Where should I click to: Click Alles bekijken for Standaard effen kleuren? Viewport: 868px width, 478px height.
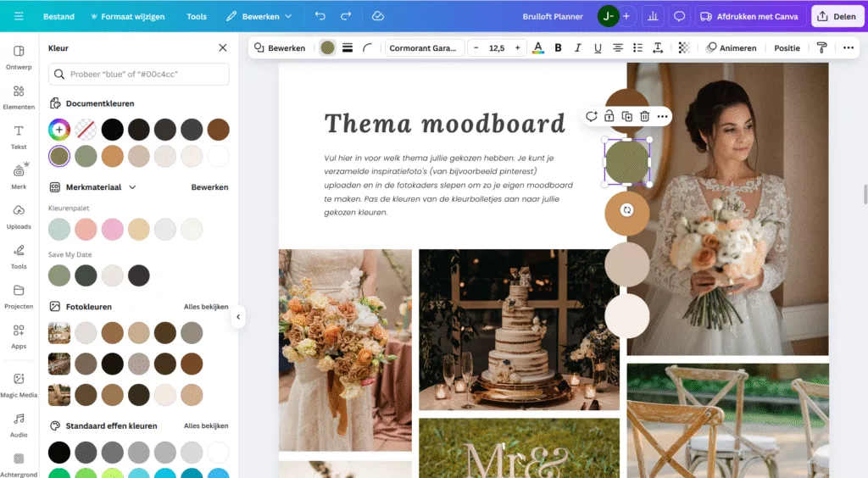click(206, 426)
